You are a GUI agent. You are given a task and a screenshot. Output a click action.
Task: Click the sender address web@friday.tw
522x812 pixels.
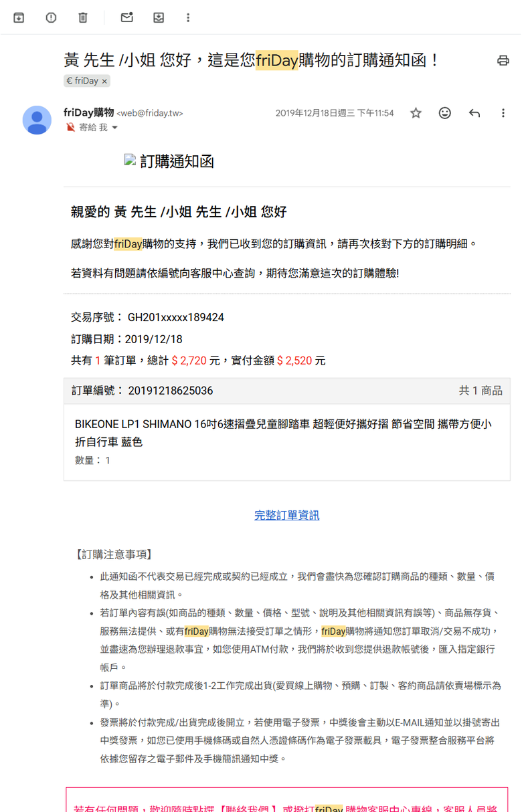click(150, 113)
